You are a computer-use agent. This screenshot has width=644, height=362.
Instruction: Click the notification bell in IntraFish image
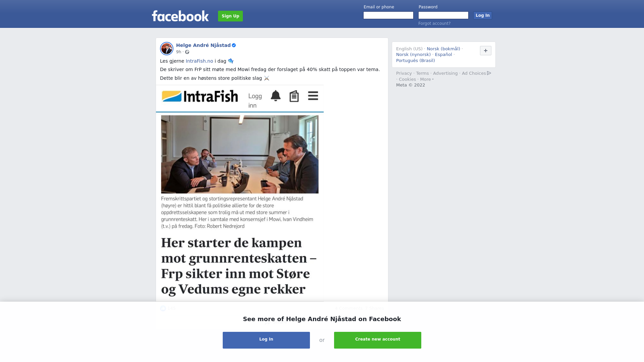pos(275,96)
